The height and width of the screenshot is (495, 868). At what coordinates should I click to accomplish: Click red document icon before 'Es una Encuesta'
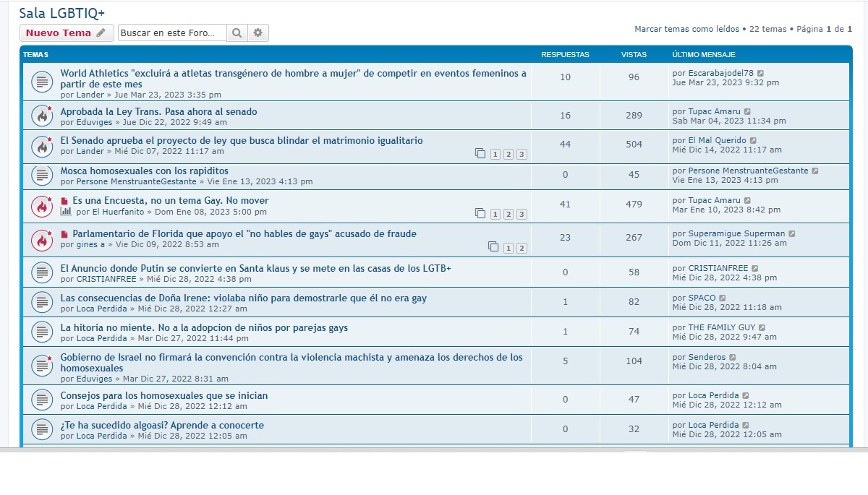tap(64, 201)
